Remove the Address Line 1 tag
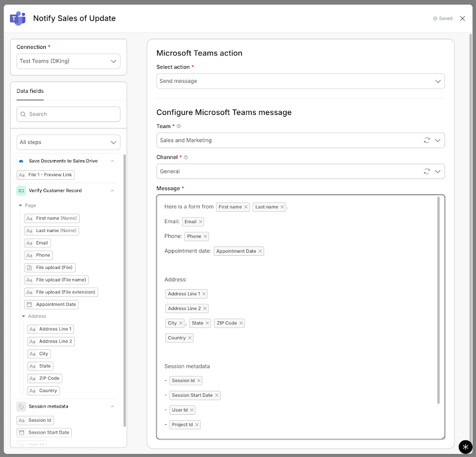The width and height of the screenshot is (476, 457). [204, 293]
